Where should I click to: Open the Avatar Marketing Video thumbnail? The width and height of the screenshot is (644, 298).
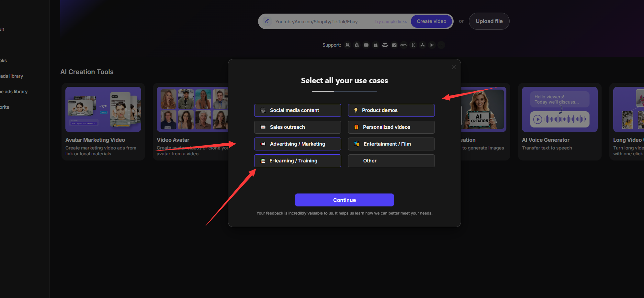pyautogui.click(x=103, y=109)
